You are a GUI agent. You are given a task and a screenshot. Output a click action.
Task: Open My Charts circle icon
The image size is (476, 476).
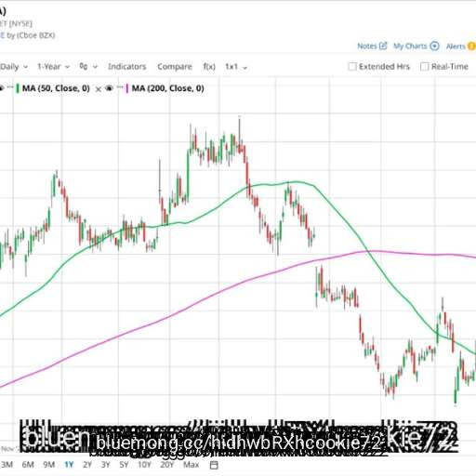[435, 46]
